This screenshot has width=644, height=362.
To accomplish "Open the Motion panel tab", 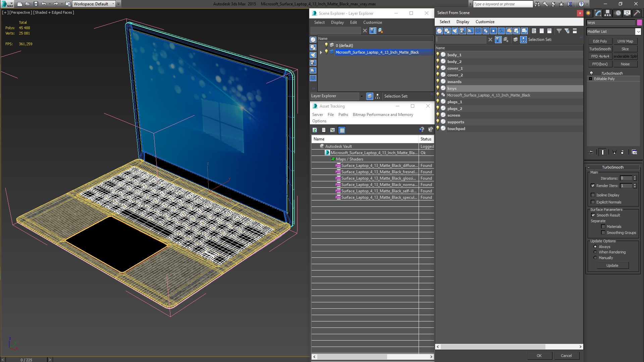I will (618, 13).
